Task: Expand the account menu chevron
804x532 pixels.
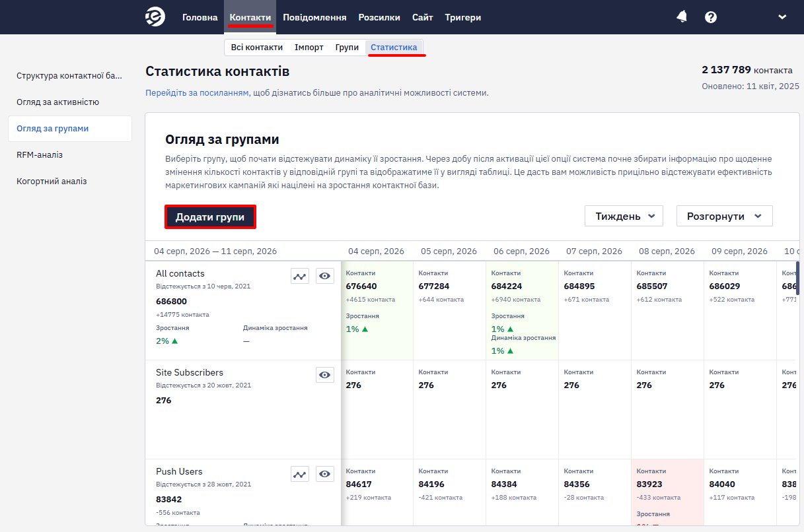Action: (782, 17)
